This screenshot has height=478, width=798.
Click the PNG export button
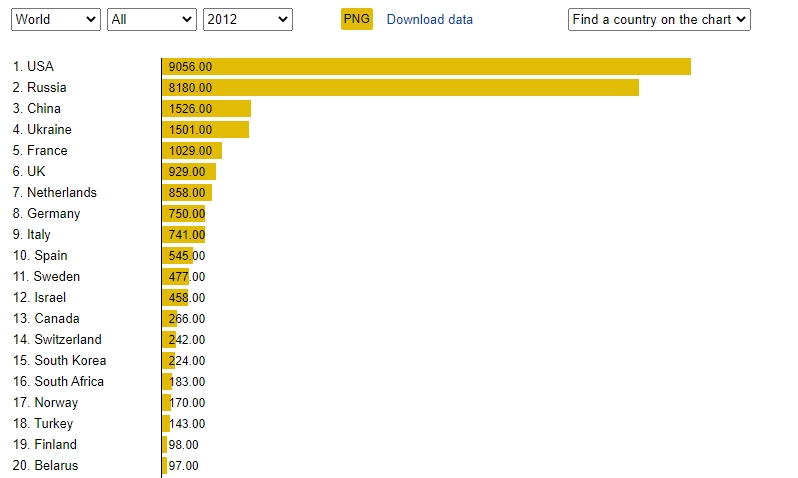click(x=357, y=19)
